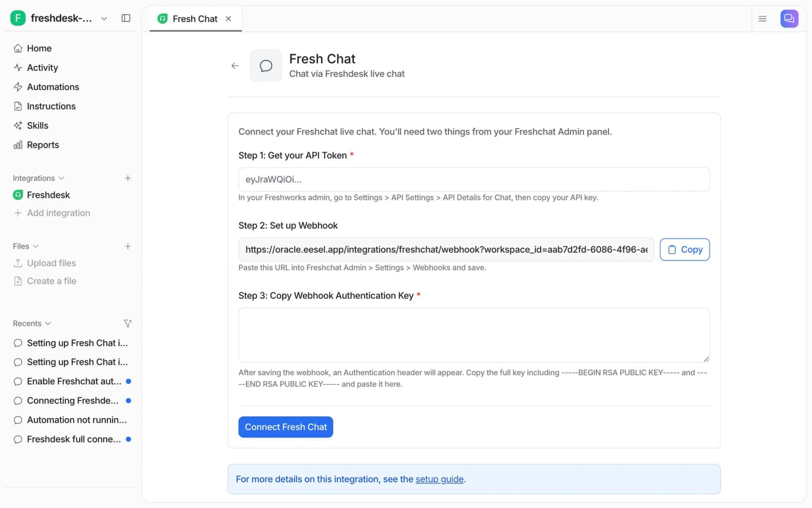
Task: Open the setup guide link
Action: click(x=439, y=479)
